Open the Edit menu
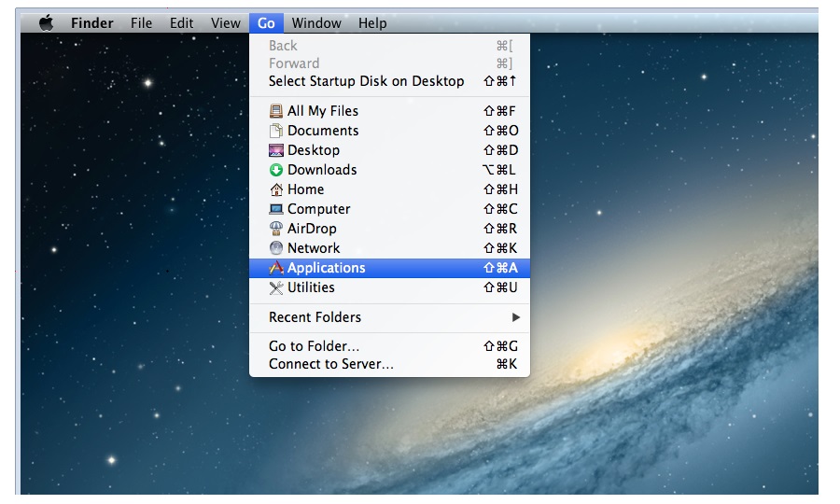840x504 pixels. pos(182,23)
